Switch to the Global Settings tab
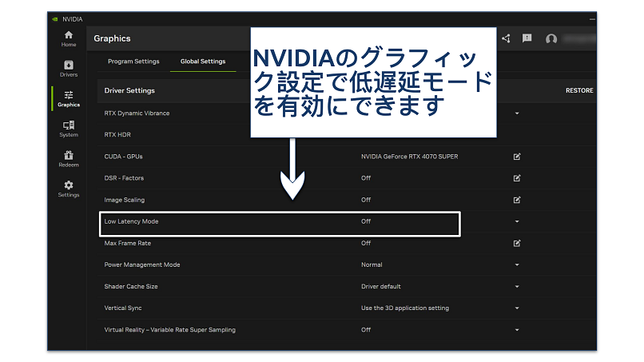Screen dimensions: 644x362 (203, 62)
